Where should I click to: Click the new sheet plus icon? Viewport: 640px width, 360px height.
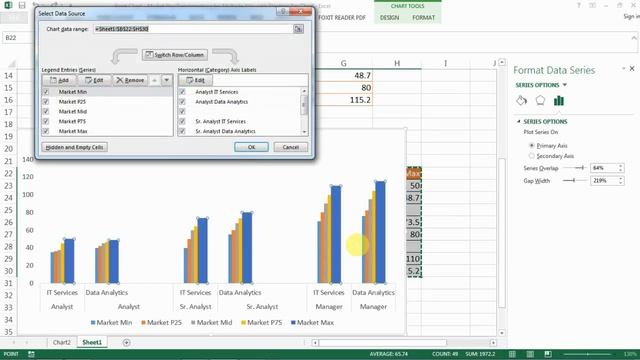point(127,342)
